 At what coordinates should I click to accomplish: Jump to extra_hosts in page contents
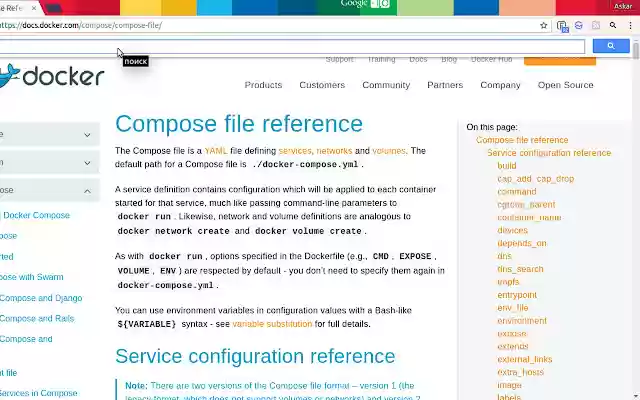pos(520,372)
